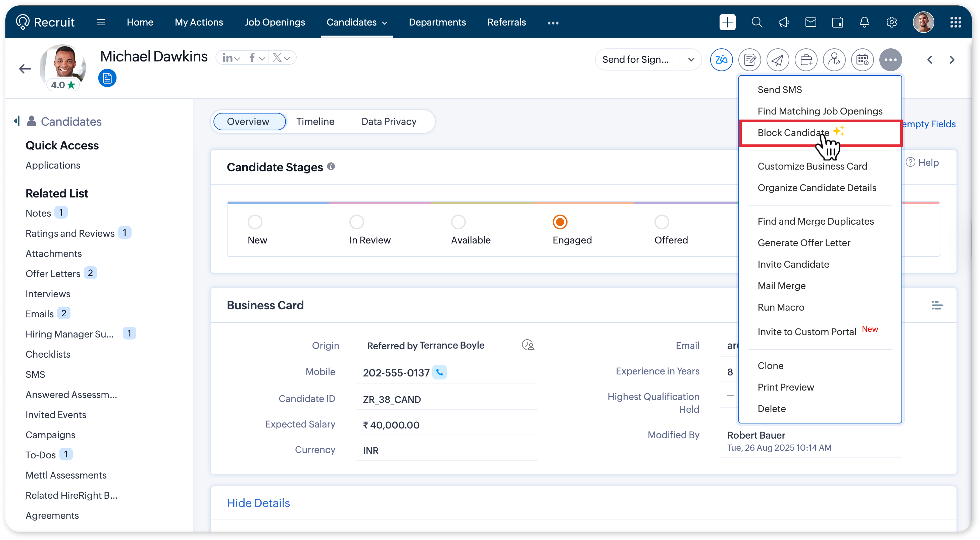Expand the LinkedIn profile dropdown
The width and height of the screenshot is (980, 540).
[x=238, y=59]
